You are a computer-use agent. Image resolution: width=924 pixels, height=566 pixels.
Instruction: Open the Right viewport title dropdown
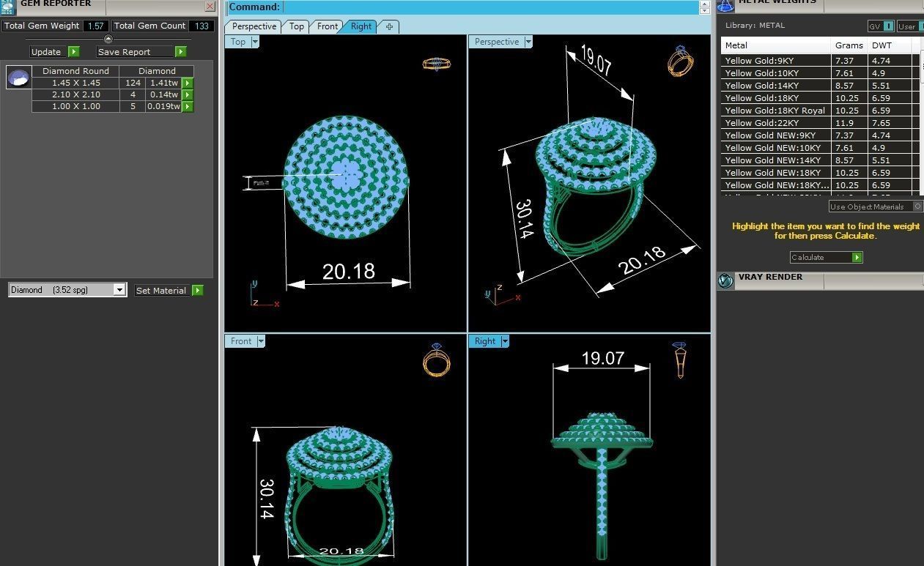pyautogui.click(x=505, y=341)
